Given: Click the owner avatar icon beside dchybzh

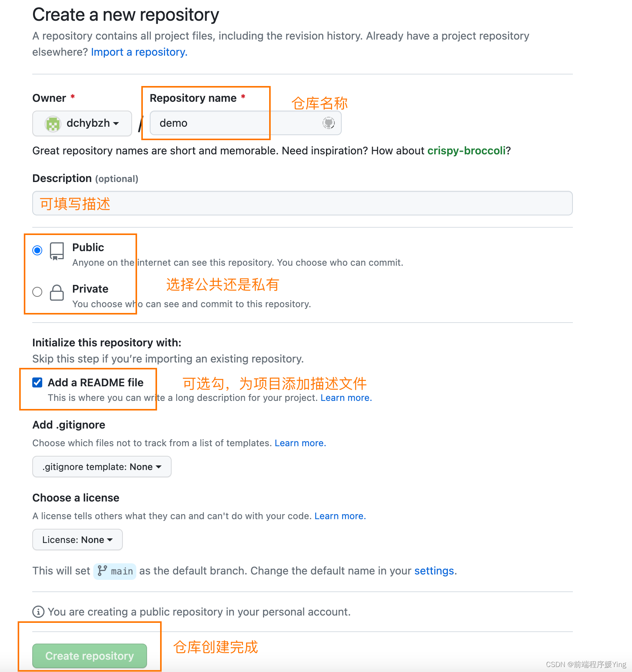Looking at the screenshot, I should pos(53,124).
